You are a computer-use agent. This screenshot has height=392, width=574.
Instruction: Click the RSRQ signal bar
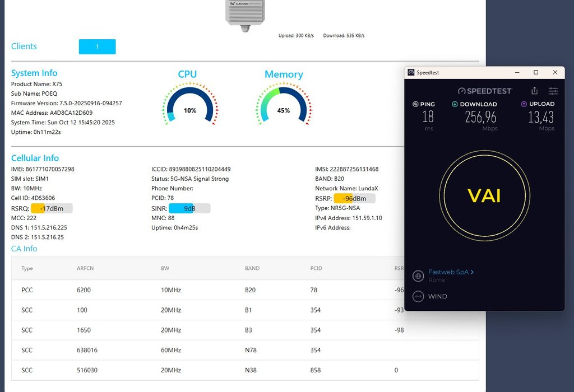point(52,208)
